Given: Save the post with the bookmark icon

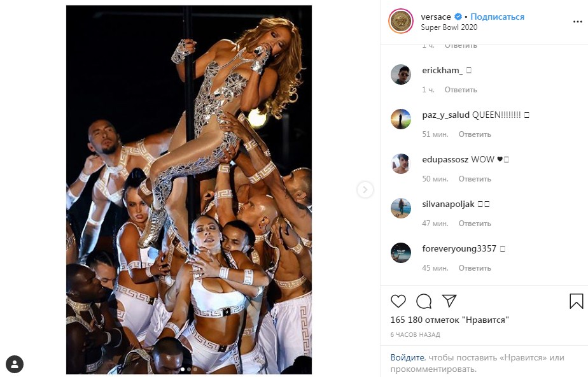Looking at the screenshot, I should 576,301.
